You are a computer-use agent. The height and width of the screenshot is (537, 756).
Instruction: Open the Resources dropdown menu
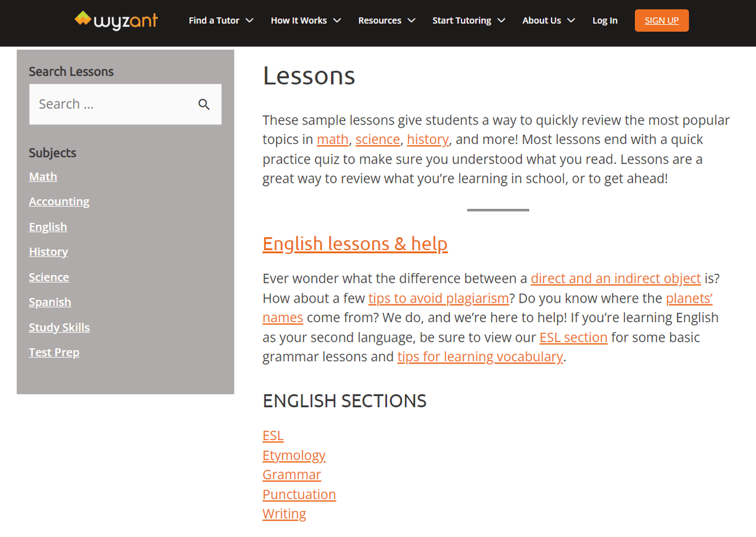(386, 20)
